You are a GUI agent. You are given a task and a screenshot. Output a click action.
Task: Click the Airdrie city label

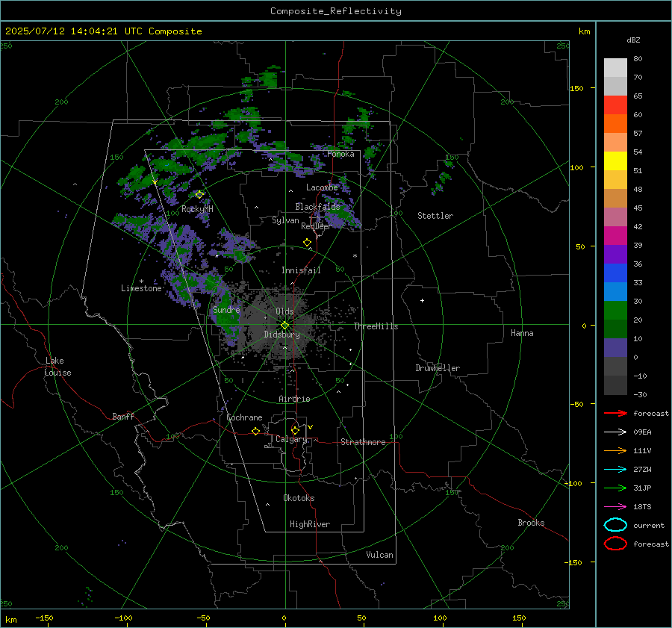[294, 399]
